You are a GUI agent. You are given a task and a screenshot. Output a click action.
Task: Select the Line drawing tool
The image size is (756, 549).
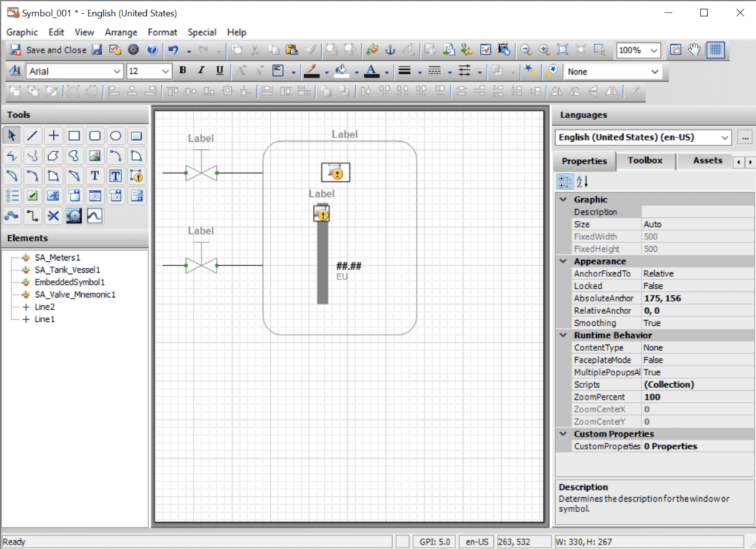[33, 135]
